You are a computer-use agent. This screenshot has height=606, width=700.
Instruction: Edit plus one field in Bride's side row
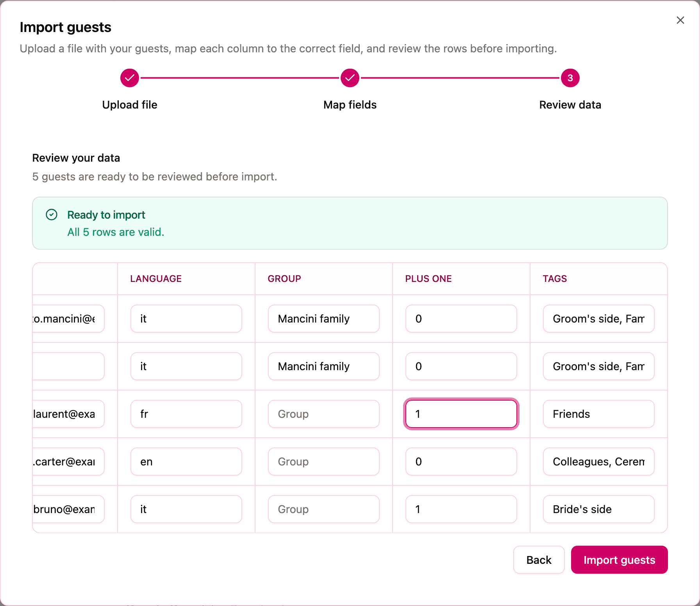(x=461, y=509)
